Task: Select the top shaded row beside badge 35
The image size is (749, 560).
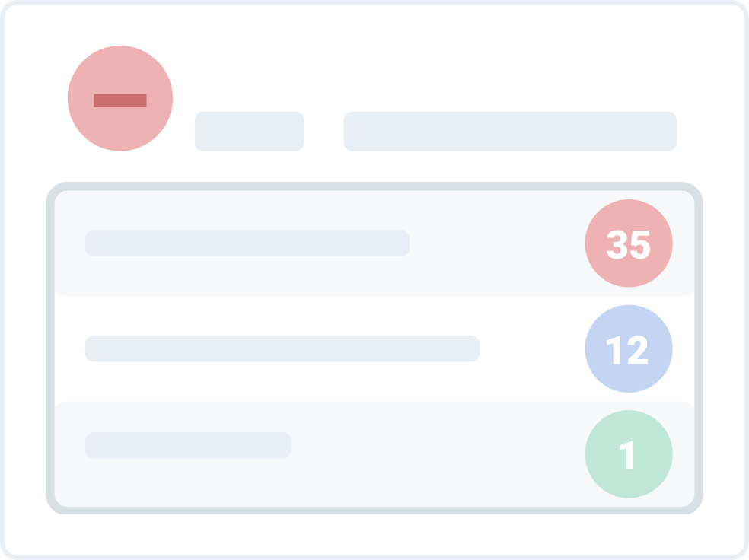Action: [495, 243]
